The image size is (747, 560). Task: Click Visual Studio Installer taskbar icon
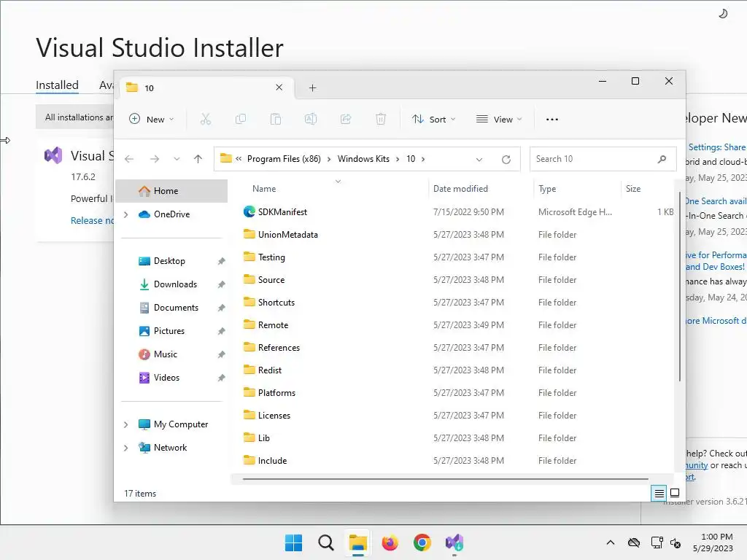coord(454,542)
